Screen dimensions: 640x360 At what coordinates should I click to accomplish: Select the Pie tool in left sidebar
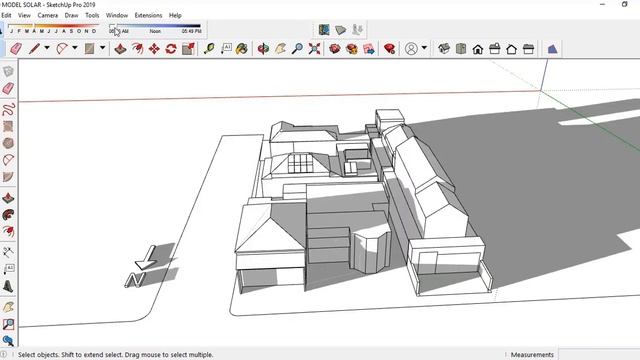[8, 177]
